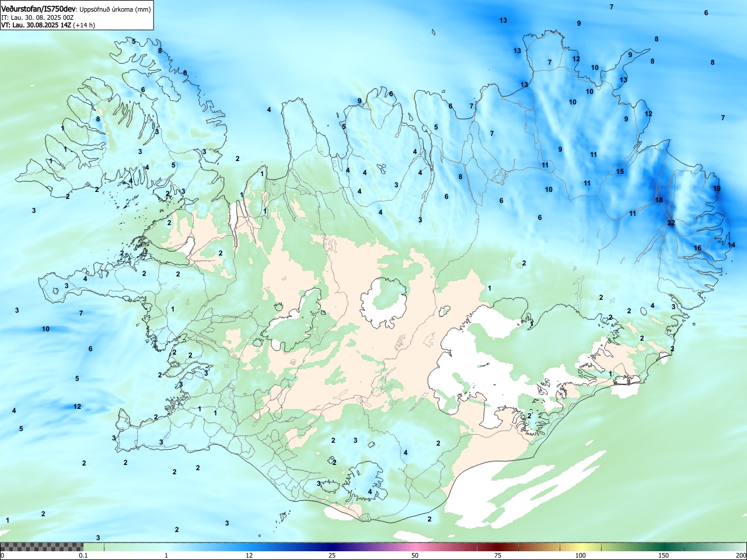Click the 0.1 label on the color scale
The image size is (747, 560).
point(83,555)
